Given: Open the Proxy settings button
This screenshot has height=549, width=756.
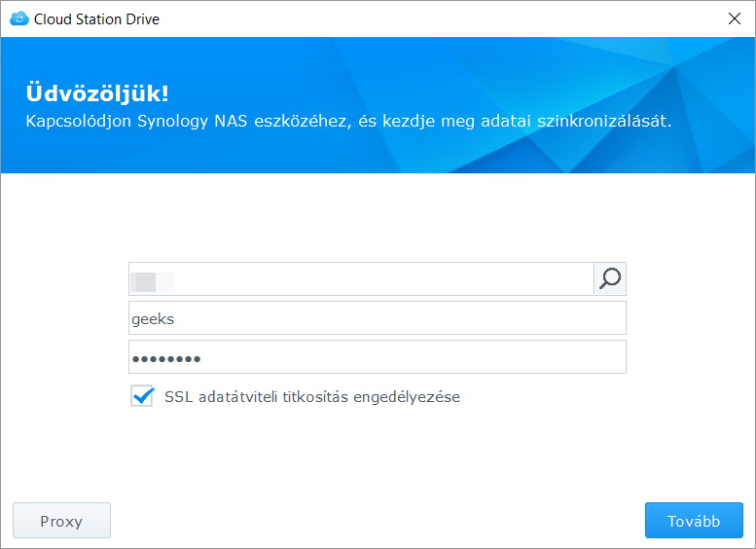Looking at the screenshot, I should 61,521.
